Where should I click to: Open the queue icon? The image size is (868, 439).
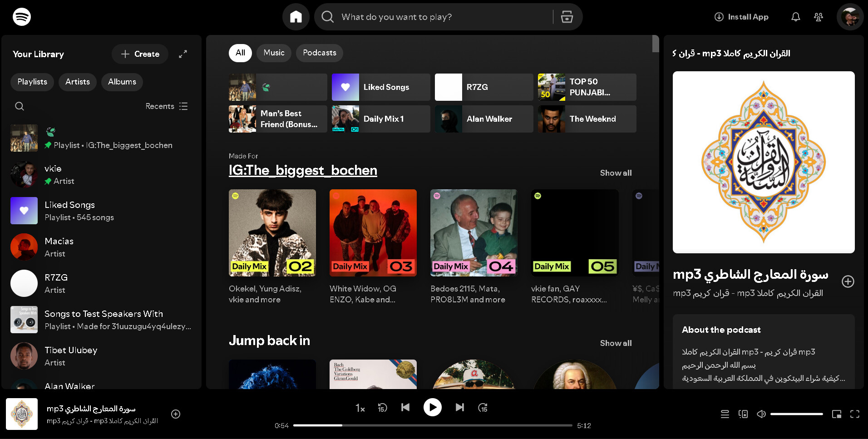coord(725,414)
